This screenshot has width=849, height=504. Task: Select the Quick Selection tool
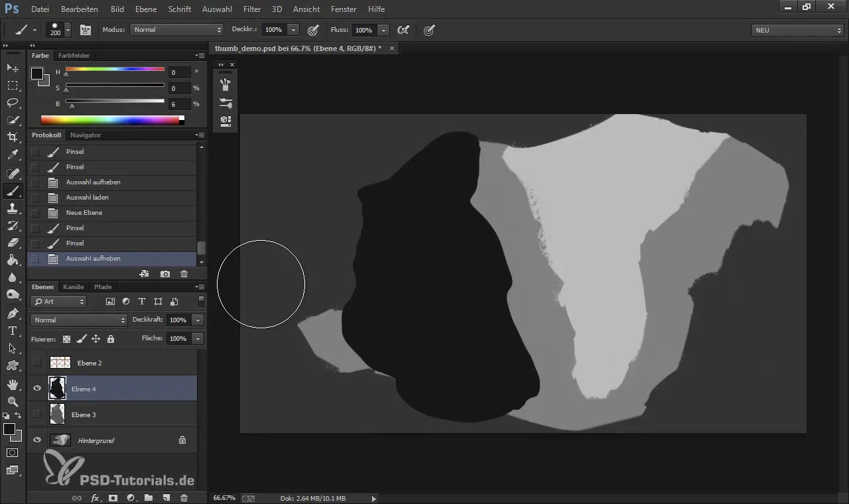tap(13, 119)
